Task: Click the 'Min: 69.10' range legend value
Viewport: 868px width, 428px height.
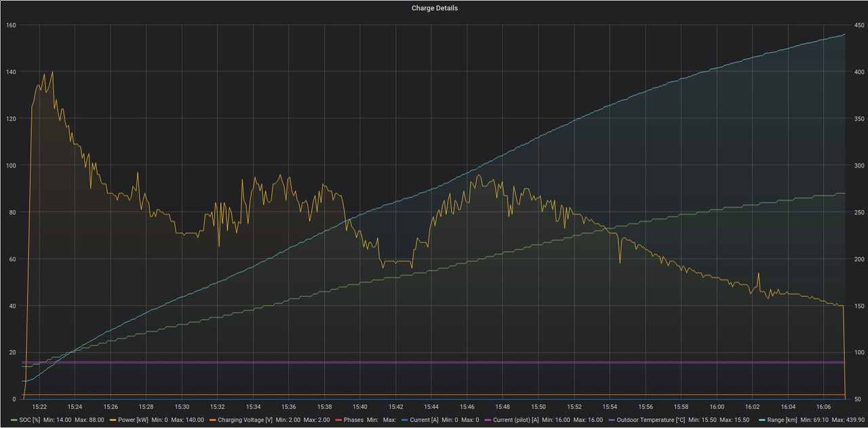Action: pos(815,420)
